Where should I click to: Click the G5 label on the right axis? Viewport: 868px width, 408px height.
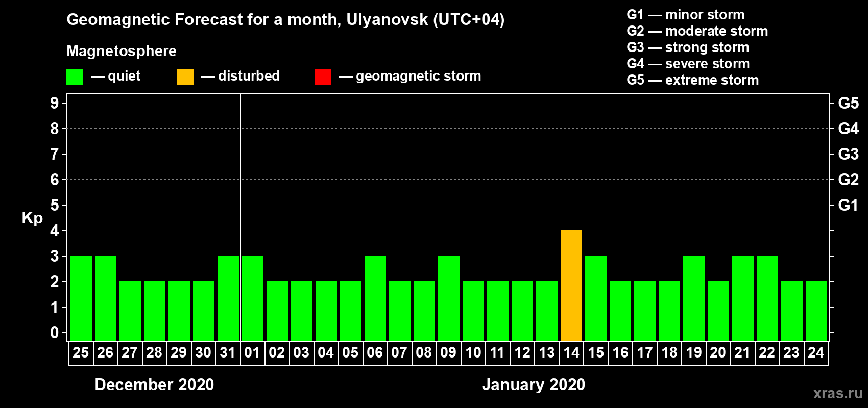pyautogui.click(x=848, y=103)
